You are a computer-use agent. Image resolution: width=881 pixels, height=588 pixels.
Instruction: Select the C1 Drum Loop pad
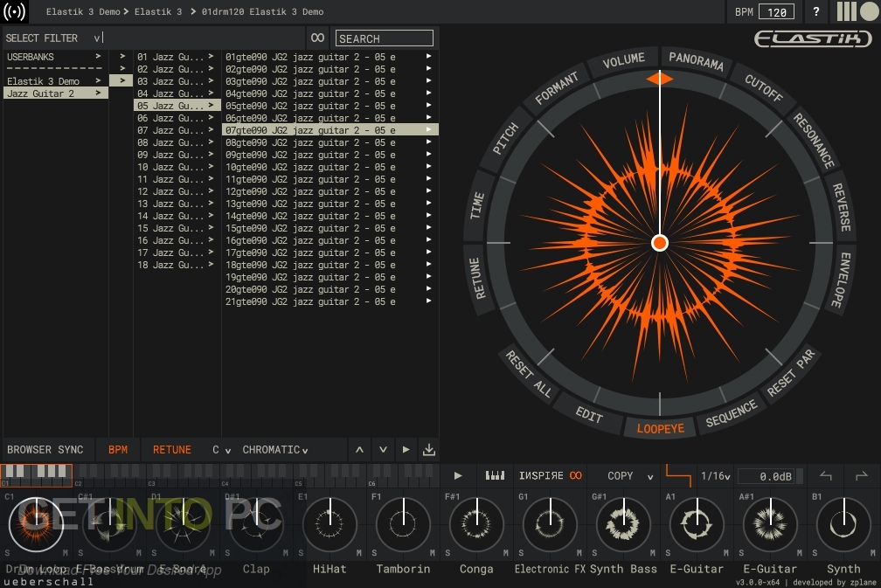point(36,524)
